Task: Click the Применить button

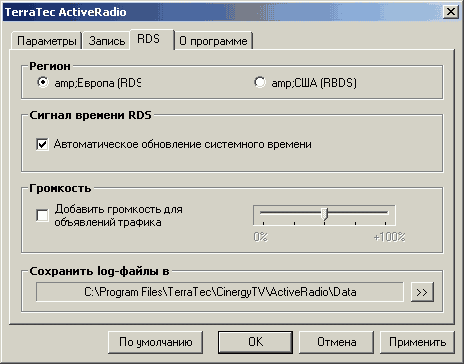Action: tap(417, 342)
